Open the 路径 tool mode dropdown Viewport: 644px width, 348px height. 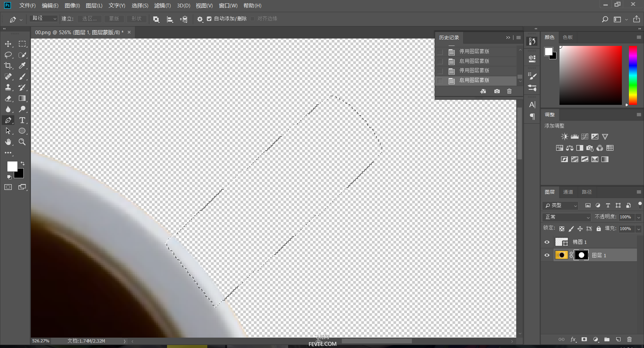tap(44, 18)
